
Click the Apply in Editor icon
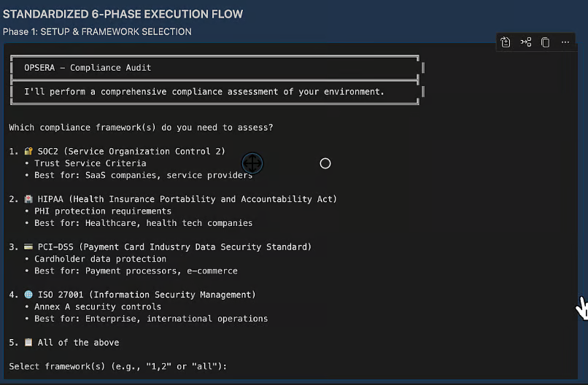point(506,42)
